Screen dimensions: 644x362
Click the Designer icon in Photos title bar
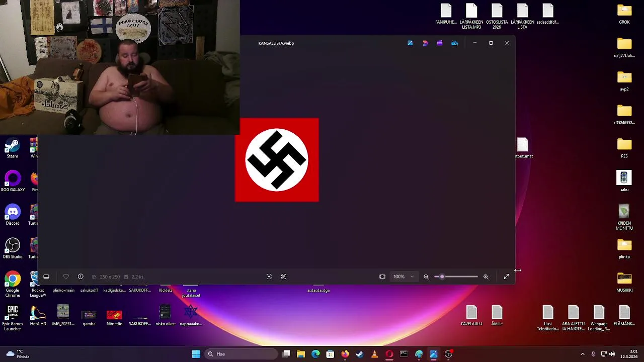point(425,43)
